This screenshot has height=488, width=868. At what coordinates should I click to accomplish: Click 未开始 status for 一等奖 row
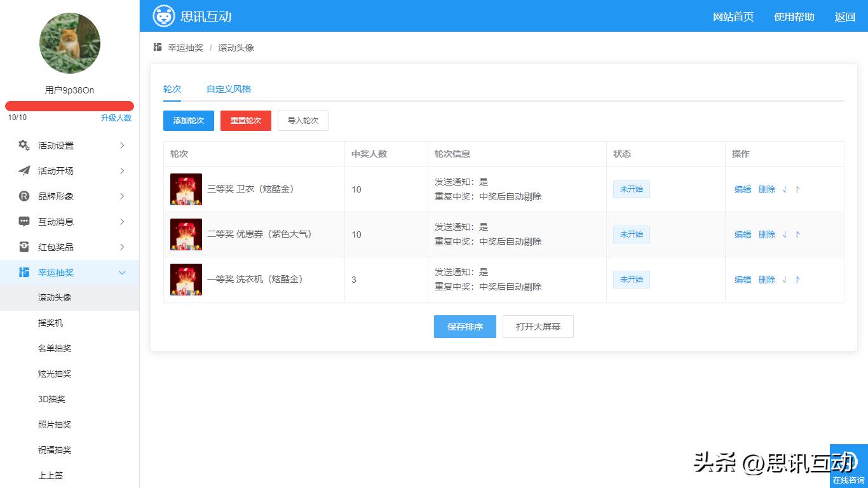pyautogui.click(x=631, y=279)
